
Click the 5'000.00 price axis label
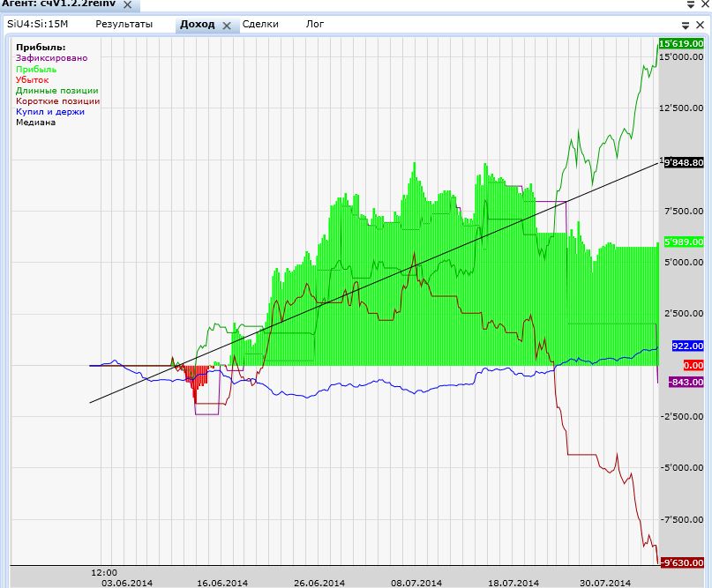click(684, 262)
